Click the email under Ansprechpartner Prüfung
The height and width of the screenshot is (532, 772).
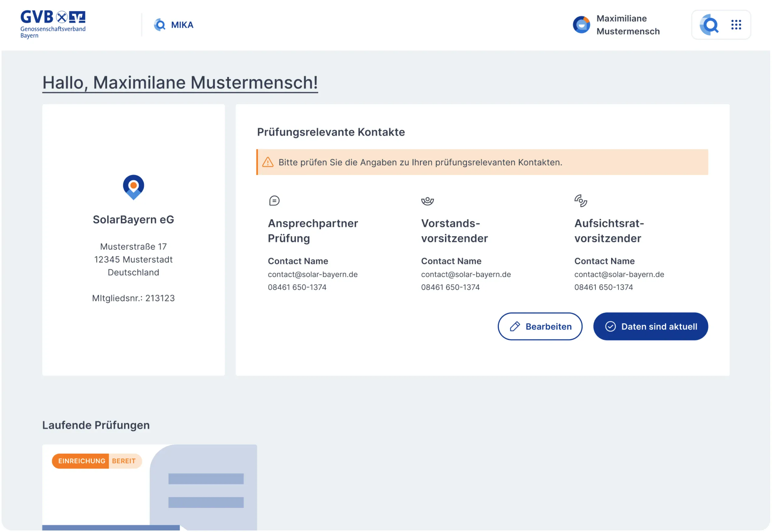[312, 275]
